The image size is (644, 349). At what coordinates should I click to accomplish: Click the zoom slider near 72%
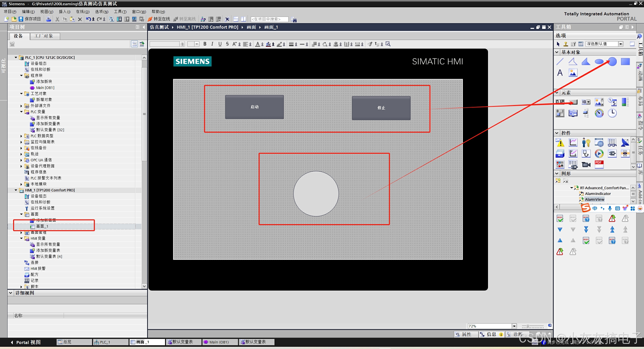[528, 326]
